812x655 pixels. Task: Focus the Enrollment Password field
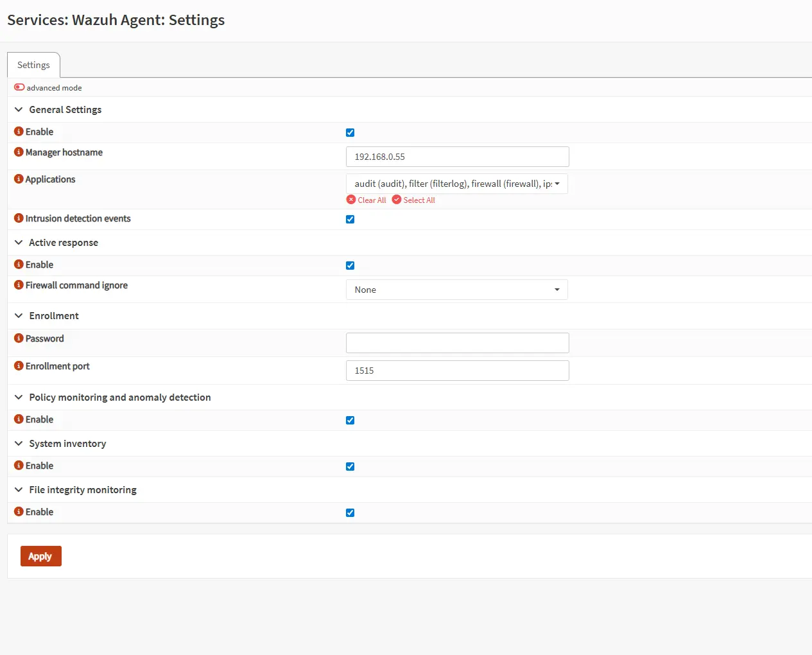point(458,343)
